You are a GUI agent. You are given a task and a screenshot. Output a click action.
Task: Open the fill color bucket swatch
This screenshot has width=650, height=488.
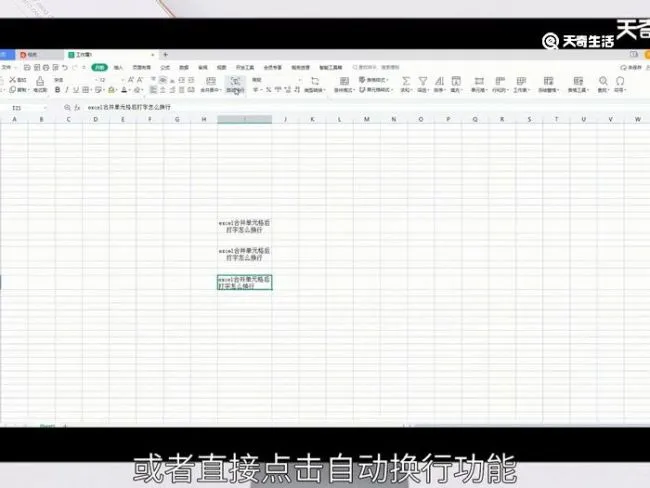coord(111,90)
